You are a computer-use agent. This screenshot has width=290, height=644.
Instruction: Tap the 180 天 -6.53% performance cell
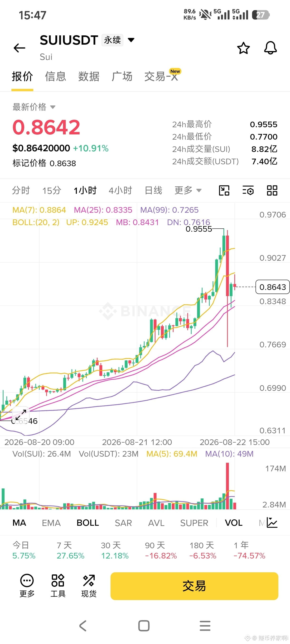(203, 550)
